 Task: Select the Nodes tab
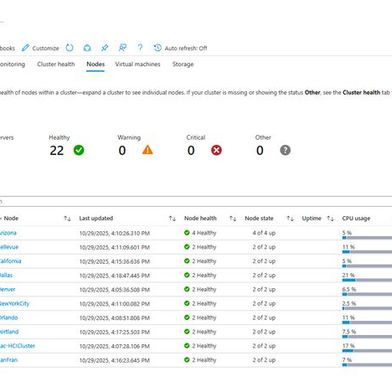[95, 64]
